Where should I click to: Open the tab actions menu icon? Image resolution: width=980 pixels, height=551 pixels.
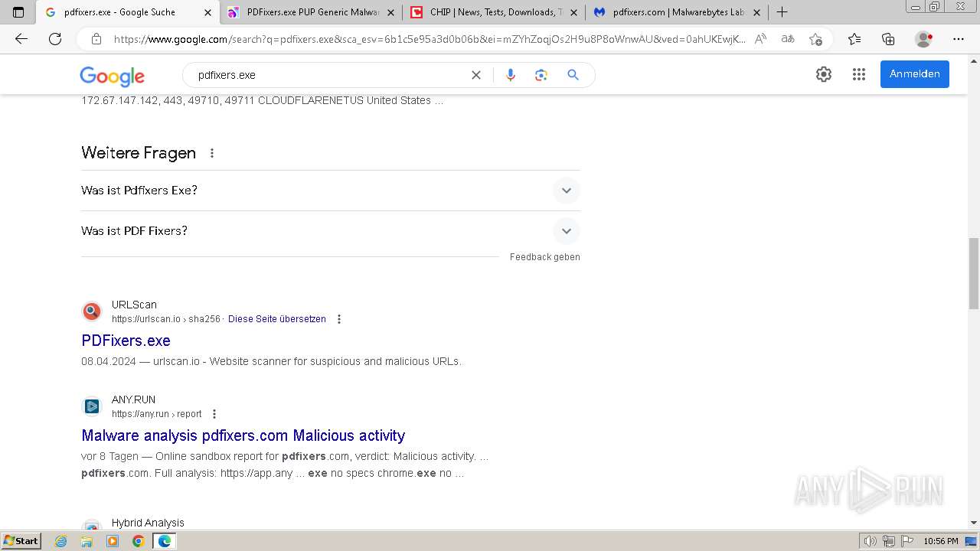[18, 12]
